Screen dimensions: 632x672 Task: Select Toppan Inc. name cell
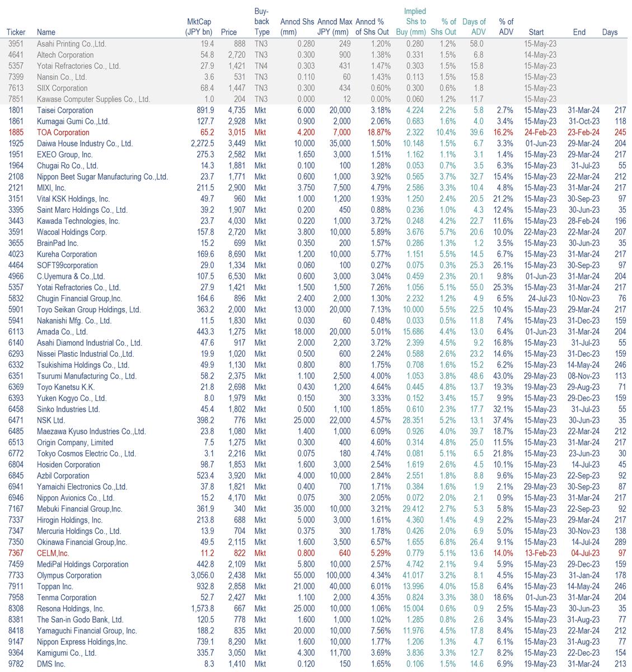pos(55,587)
